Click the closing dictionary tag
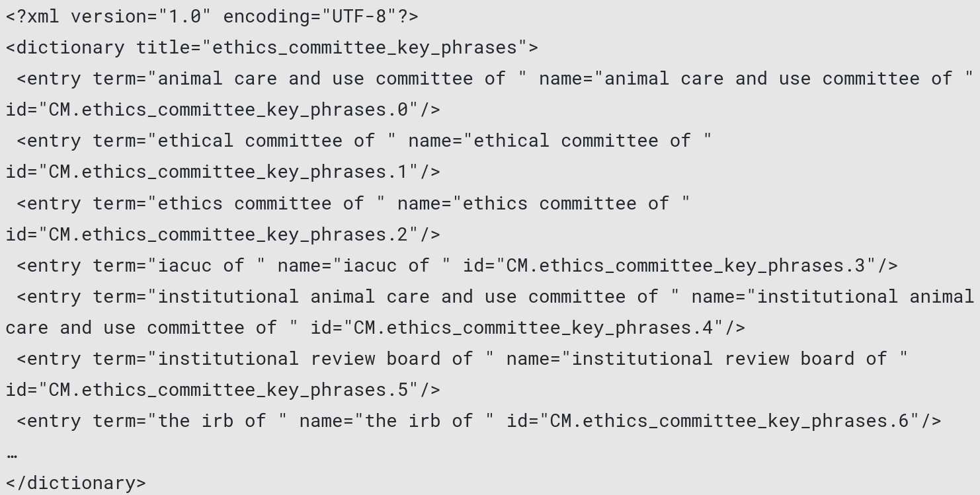The image size is (980, 495). pyautogui.click(x=76, y=482)
